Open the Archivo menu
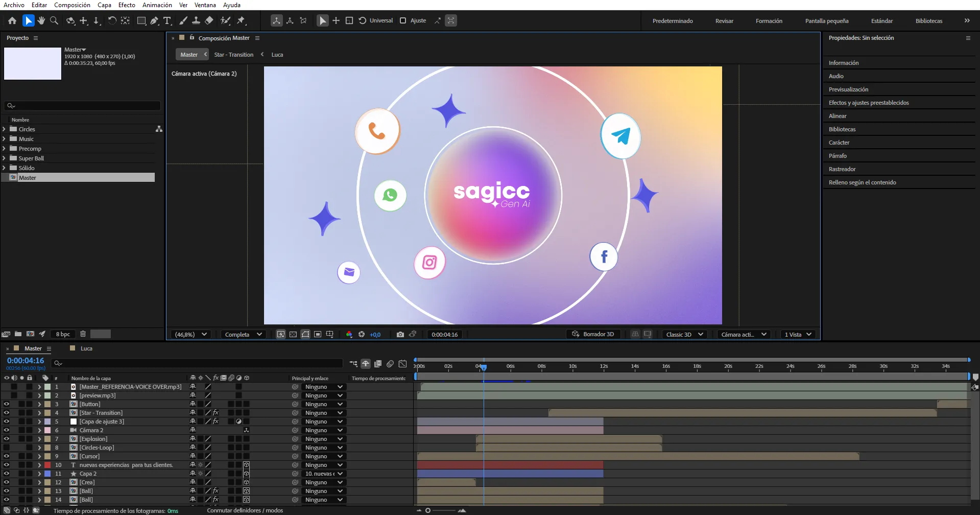 14,5
